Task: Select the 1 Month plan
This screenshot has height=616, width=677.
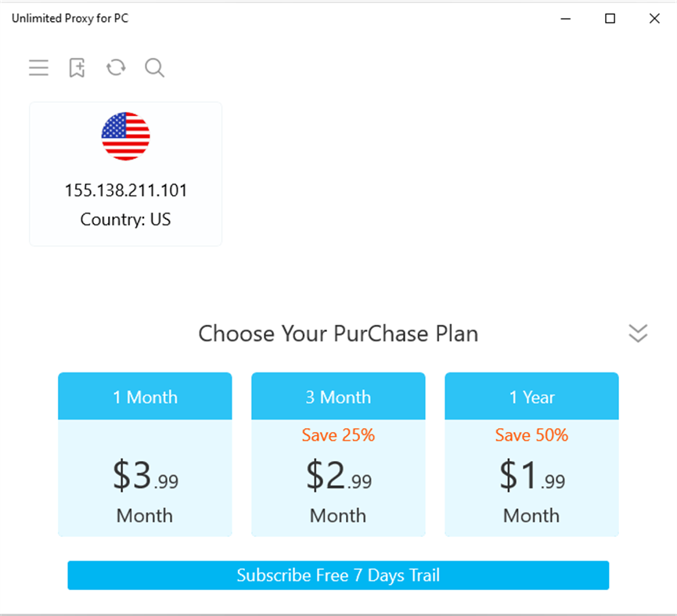Action: [145, 397]
